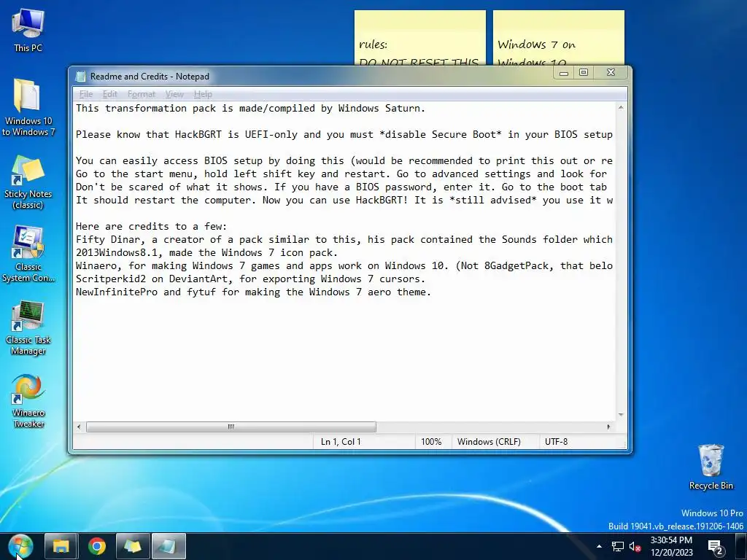Open the Recycle Bin
Viewport: 747px width, 560px height.
coord(711,467)
